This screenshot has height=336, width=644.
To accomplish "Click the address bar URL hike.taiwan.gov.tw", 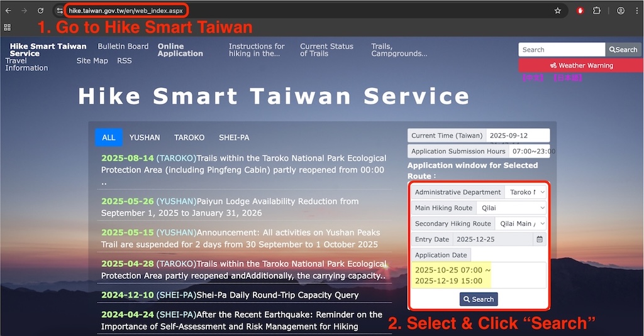I will pyautogui.click(x=126, y=11).
